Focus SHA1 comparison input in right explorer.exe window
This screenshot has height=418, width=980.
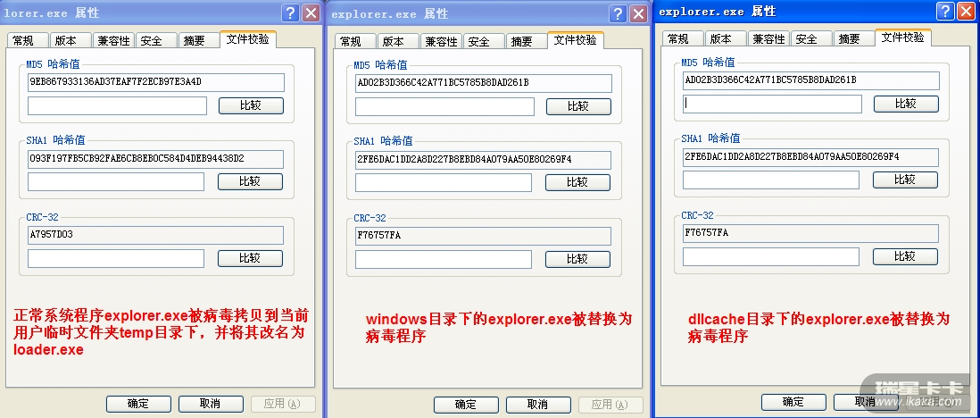click(x=771, y=180)
